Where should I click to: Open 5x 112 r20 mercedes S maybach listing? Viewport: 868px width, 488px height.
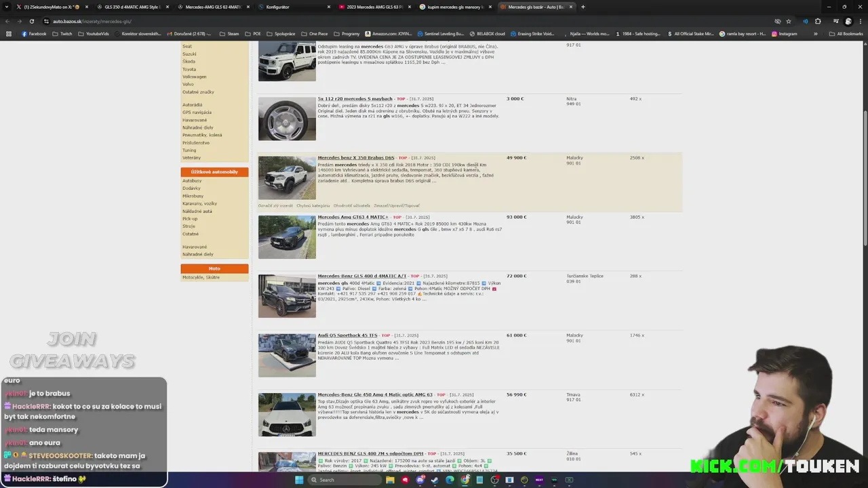tap(355, 99)
